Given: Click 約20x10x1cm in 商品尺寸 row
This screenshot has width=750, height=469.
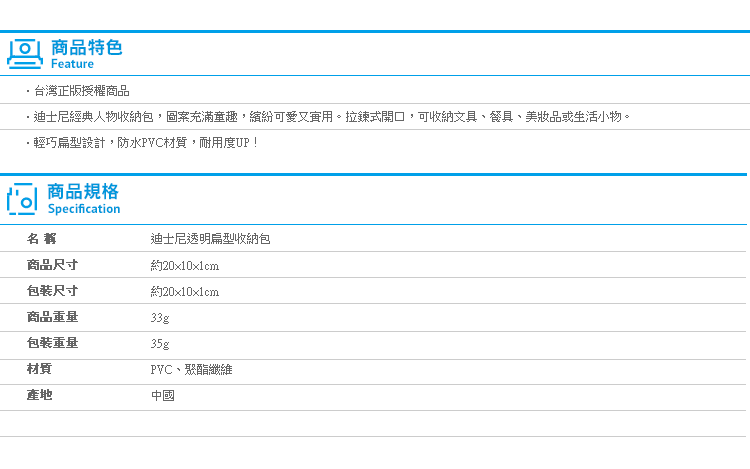Looking at the screenshot, I should click(185, 265).
